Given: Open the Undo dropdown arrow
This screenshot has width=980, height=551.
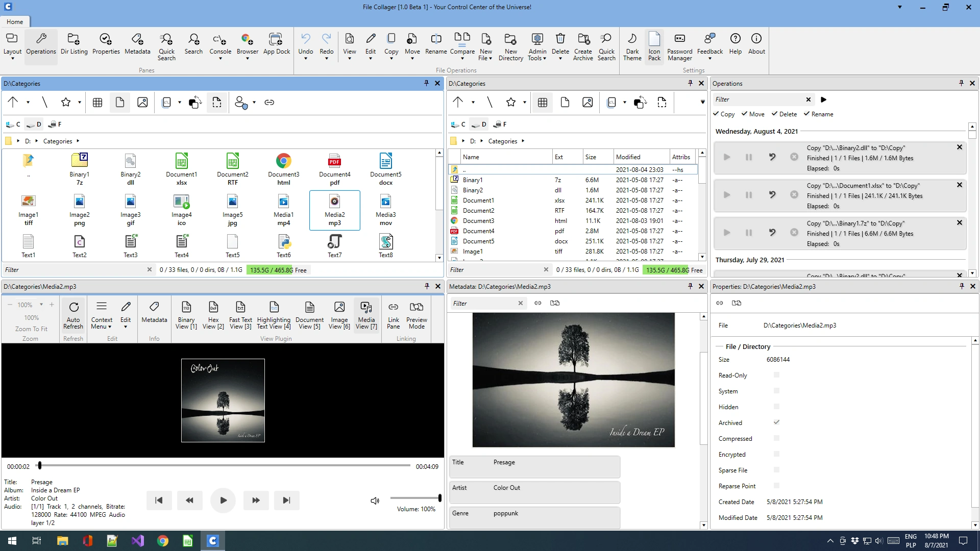Looking at the screenshot, I should click(x=305, y=59).
